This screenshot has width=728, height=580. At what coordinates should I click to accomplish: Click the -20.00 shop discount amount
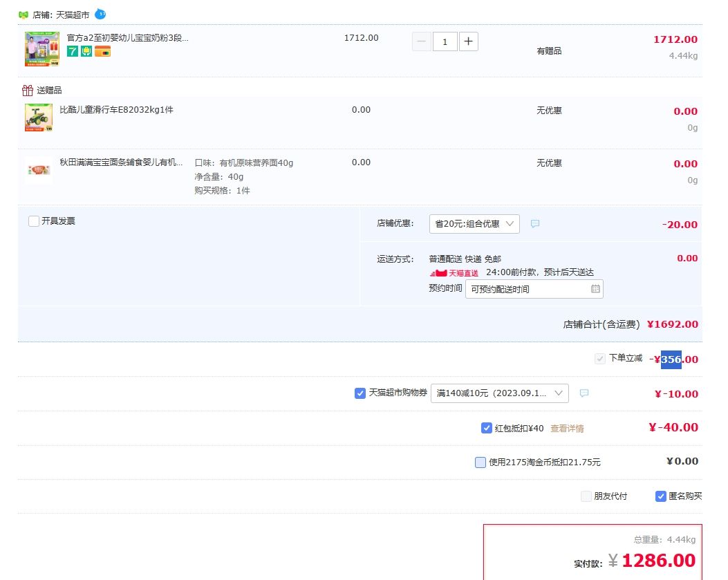point(680,225)
